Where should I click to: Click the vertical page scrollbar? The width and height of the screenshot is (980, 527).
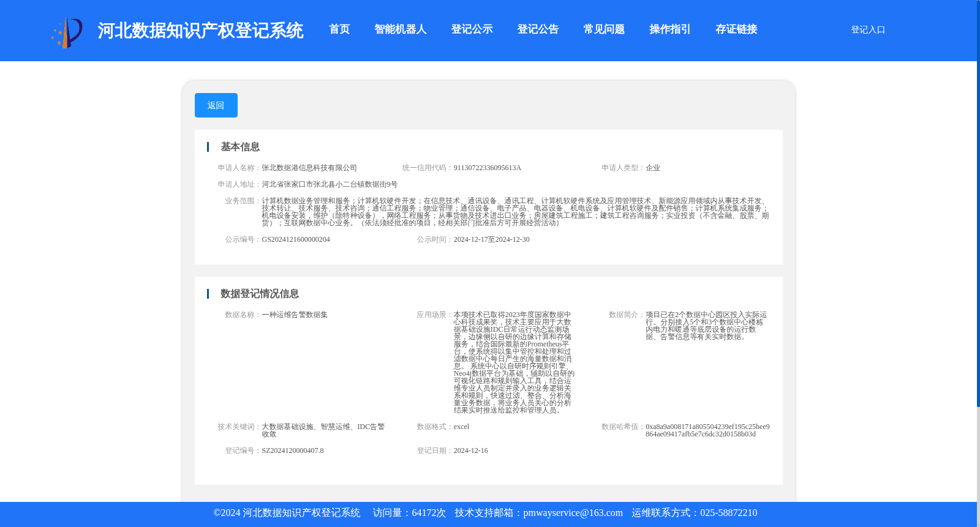coord(978,203)
